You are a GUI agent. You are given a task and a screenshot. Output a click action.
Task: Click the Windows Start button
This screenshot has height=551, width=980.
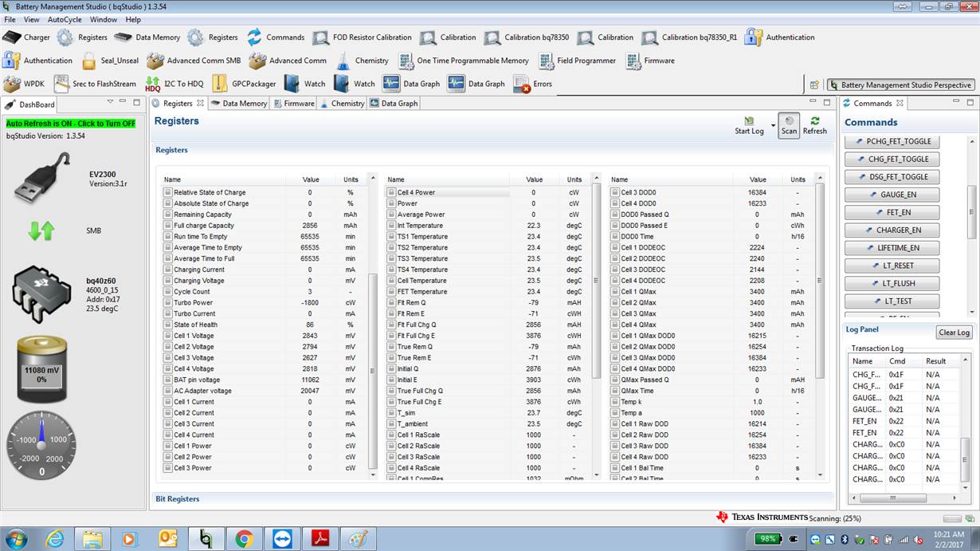[16, 539]
